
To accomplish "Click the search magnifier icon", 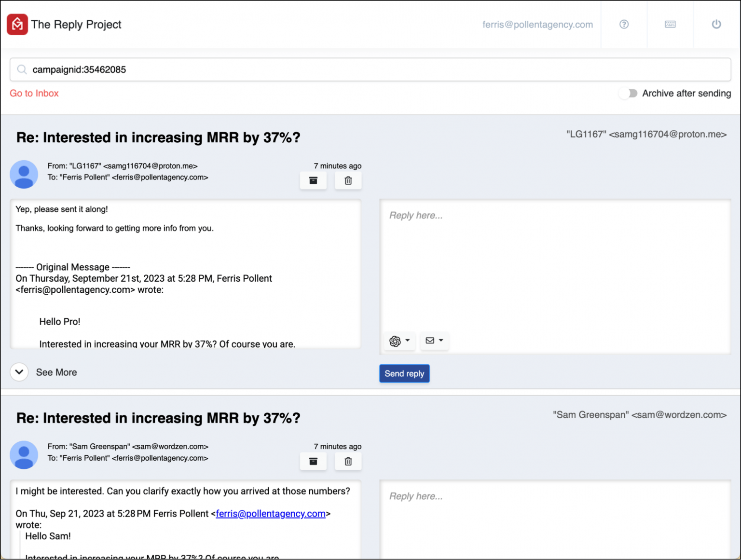I will tap(22, 69).
